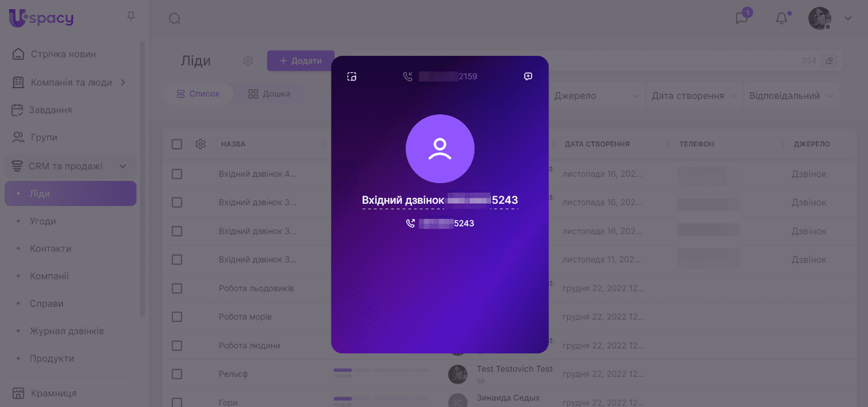868x407 pixels.
Task: Minimize the call popup with corner icon
Action: 352,76
